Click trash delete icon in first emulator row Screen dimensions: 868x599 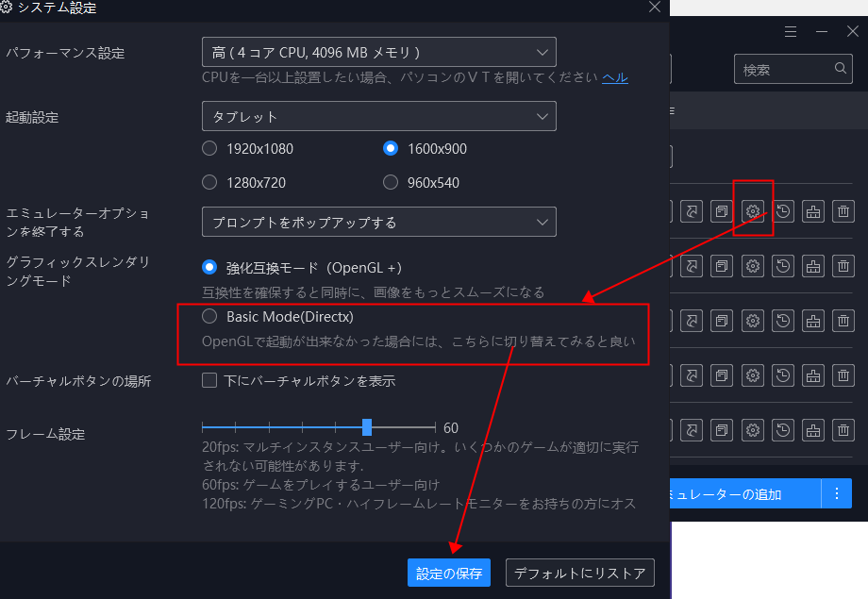click(x=843, y=211)
